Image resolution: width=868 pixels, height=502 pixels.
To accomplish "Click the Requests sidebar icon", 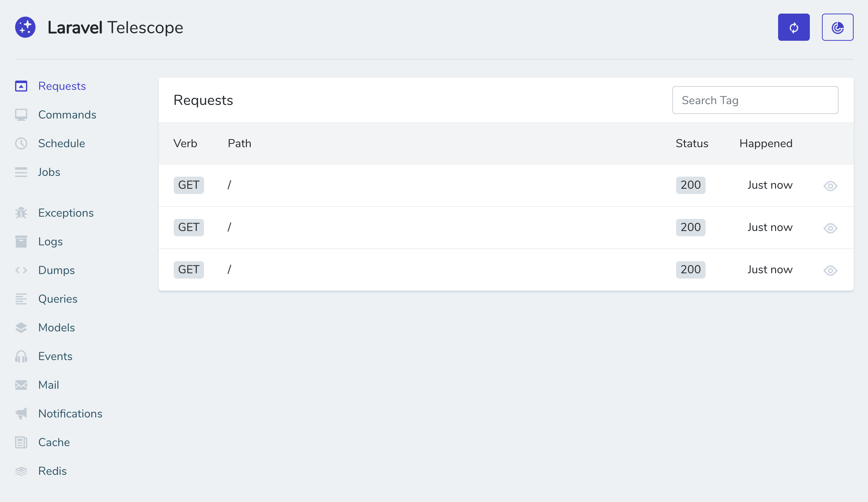I will [21, 86].
